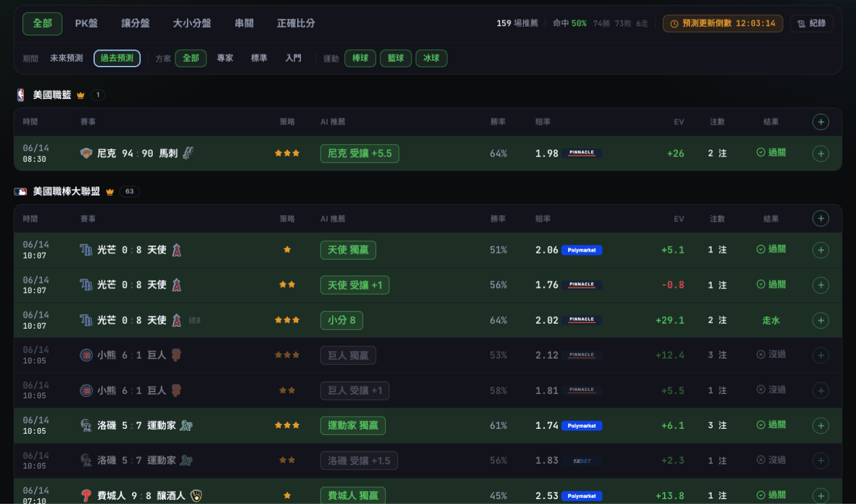Add the 洛磯 受讓 +1.5 pick
This screenshot has height=504, width=856.
point(821,461)
